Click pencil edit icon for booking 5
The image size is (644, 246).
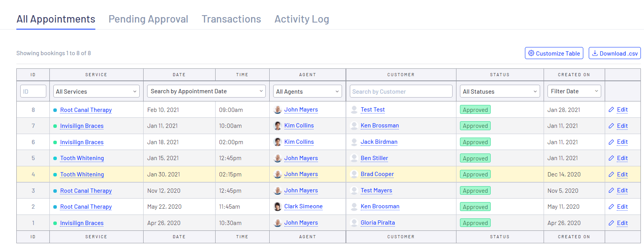[611, 158]
